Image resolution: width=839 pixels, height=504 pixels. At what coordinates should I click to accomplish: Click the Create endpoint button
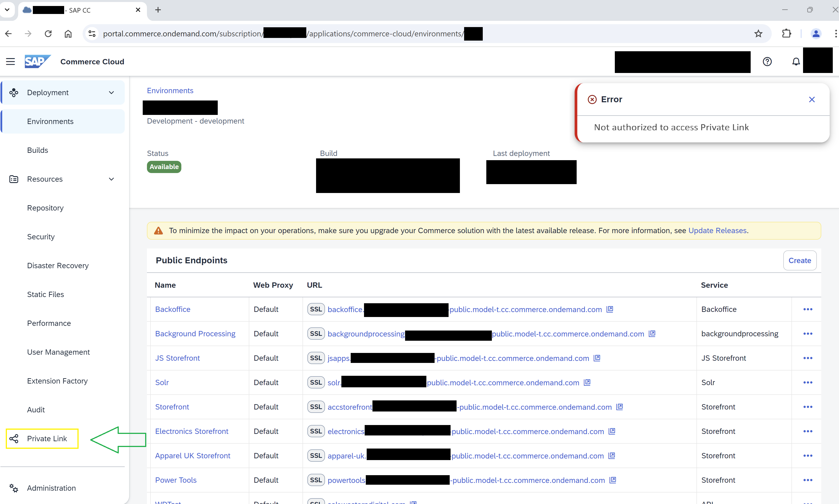[x=799, y=260]
